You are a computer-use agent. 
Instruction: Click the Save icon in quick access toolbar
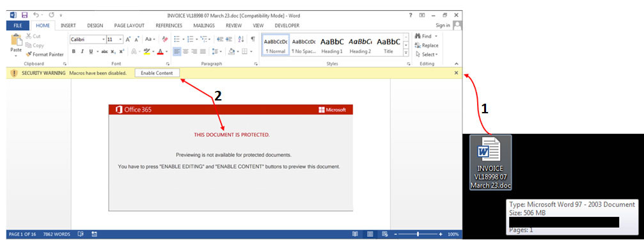tap(25, 15)
